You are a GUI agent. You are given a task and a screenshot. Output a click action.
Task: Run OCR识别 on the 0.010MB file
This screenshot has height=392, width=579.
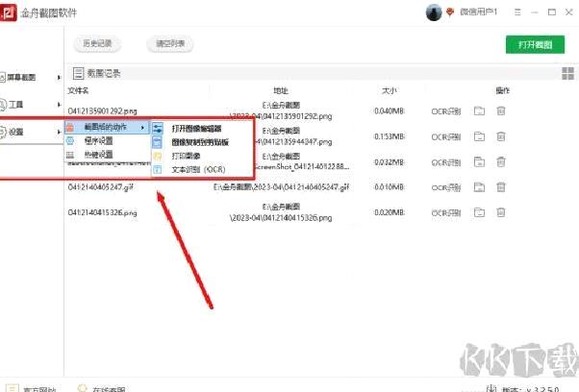click(x=446, y=187)
